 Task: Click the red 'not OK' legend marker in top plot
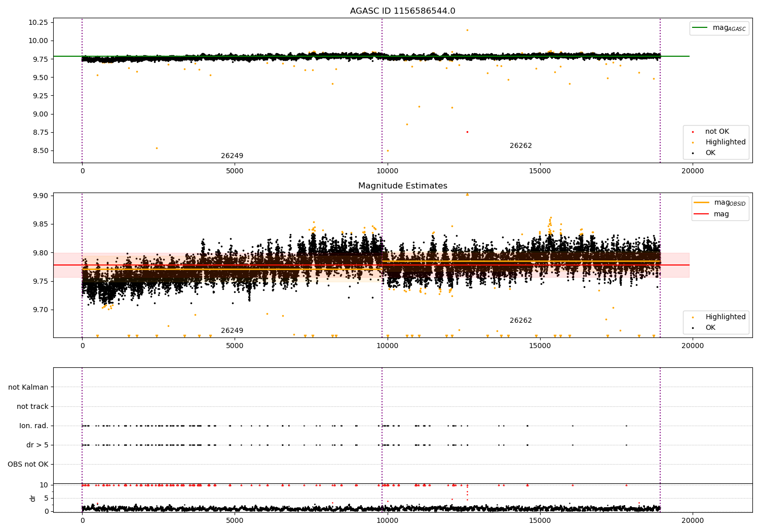693,132
